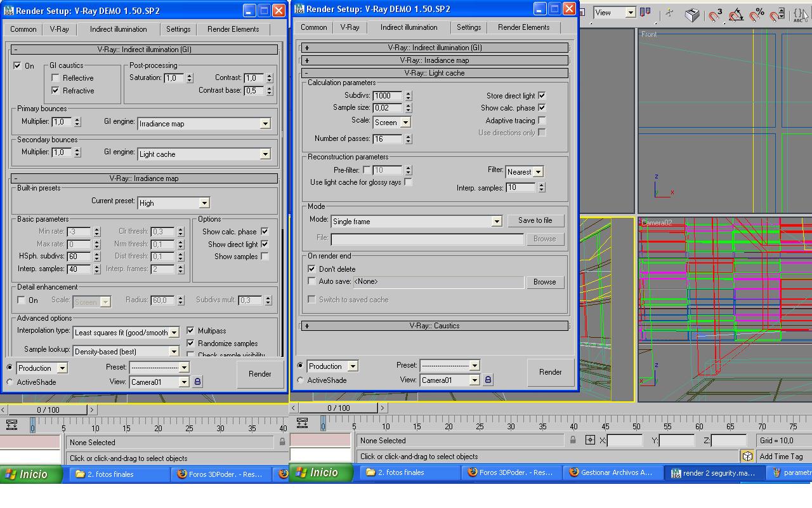Viewport: 812px width, 508px height.
Task: Click the right time slider showing 0 / 100
Action: pos(338,408)
